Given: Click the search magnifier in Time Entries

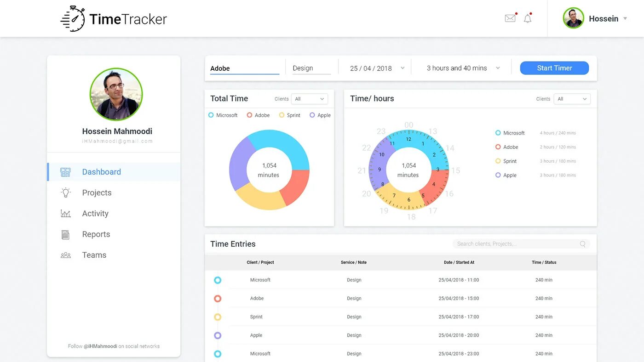Looking at the screenshot, I should 583,244.
